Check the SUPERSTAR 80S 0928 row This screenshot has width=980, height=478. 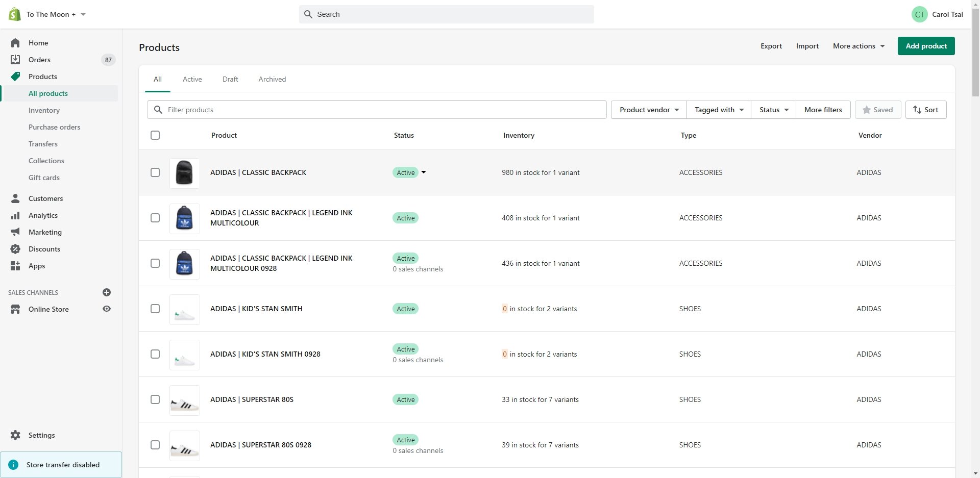pyautogui.click(x=155, y=445)
